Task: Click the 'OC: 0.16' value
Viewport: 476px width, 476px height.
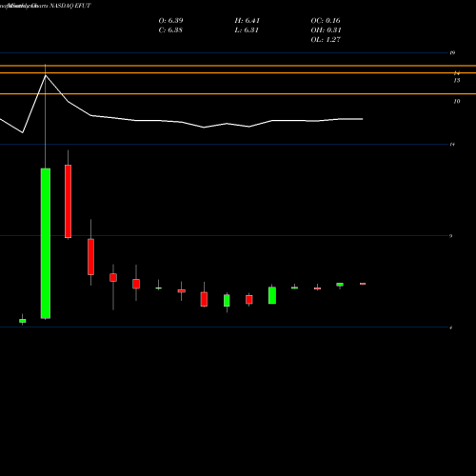Action: (326, 20)
